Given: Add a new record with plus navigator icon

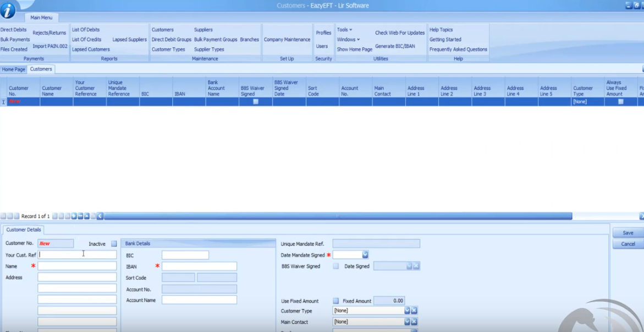Looking at the screenshot, I should [74, 217].
